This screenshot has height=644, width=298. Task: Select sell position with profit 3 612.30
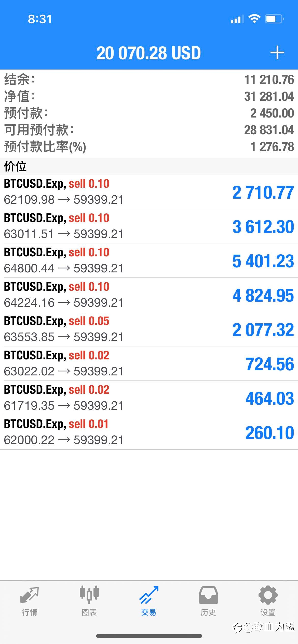coord(149,226)
